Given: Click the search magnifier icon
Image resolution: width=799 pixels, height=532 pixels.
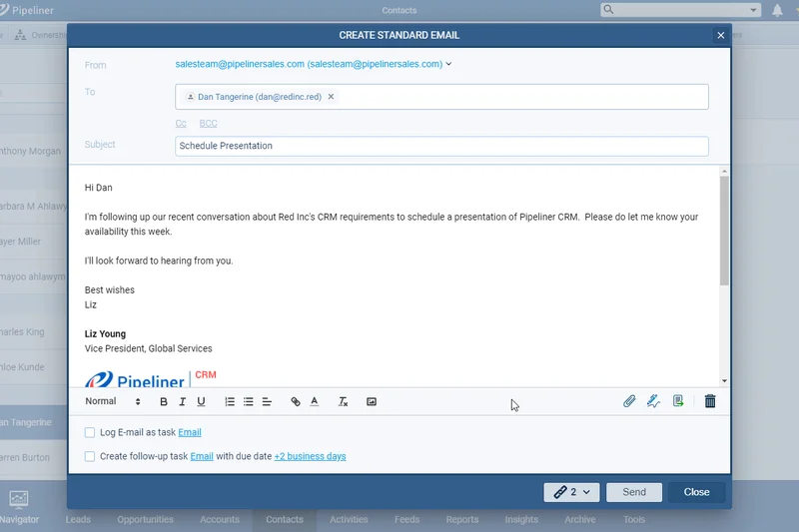Looking at the screenshot, I should [x=608, y=10].
